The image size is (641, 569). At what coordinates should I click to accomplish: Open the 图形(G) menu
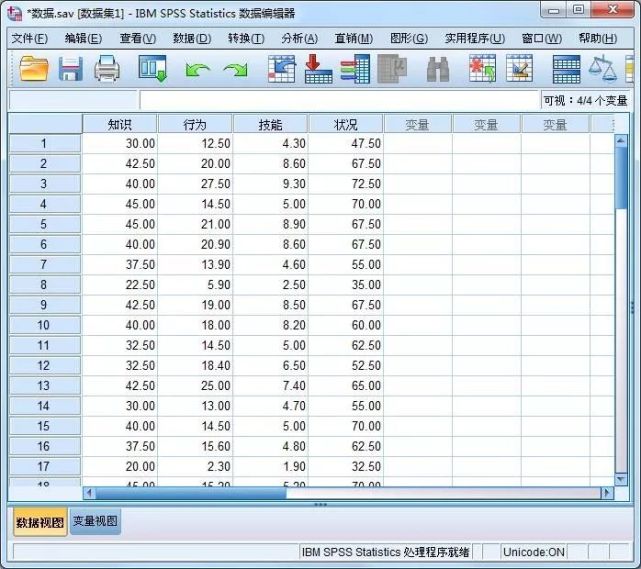409,38
